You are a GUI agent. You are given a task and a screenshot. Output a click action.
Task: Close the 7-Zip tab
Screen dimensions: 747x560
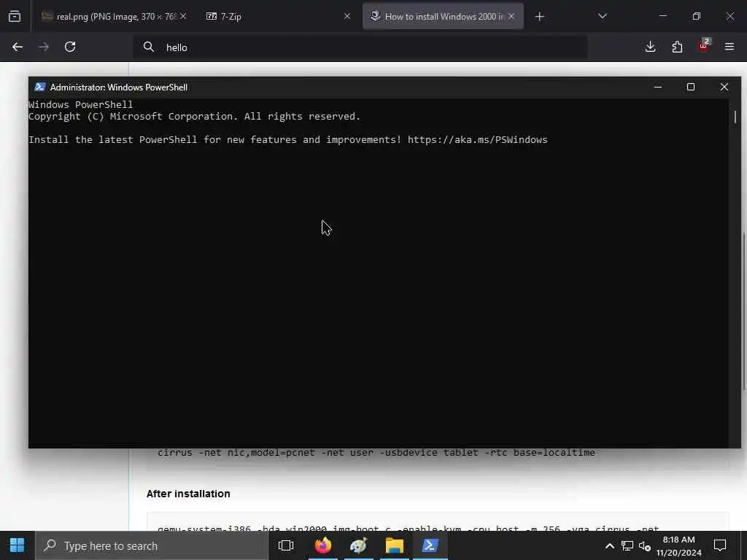347,16
